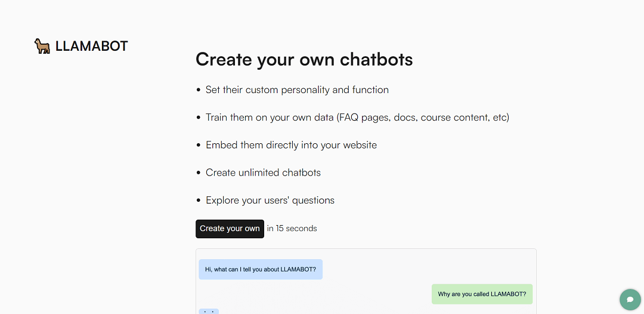Click the LLAMABOT brand name text

click(x=91, y=46)
